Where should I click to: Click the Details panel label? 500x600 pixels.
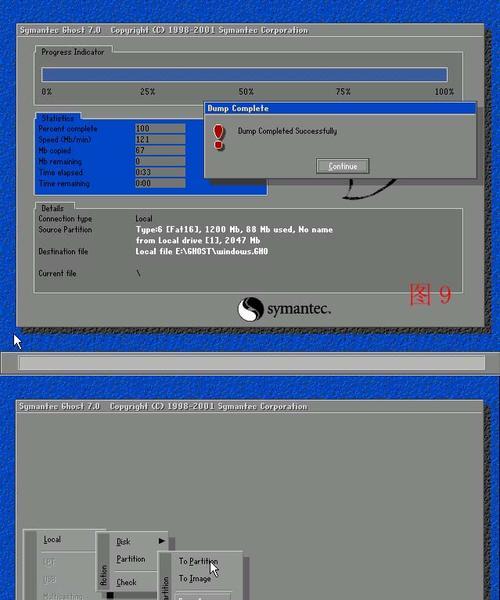(x=53, y=208)
